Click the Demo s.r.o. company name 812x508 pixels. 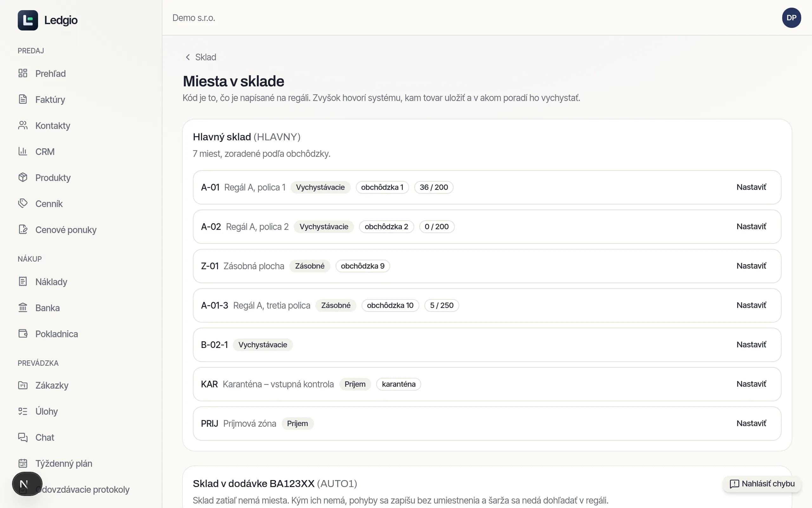click(193, 18)
